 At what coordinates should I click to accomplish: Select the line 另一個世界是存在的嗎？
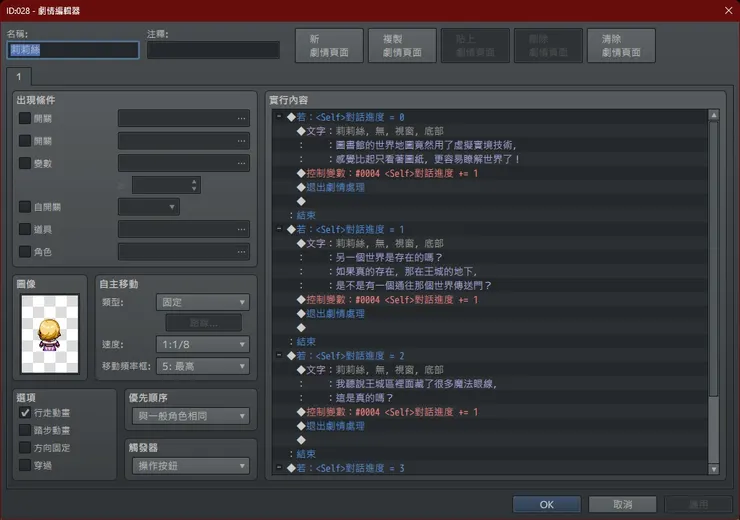point(490,257)
